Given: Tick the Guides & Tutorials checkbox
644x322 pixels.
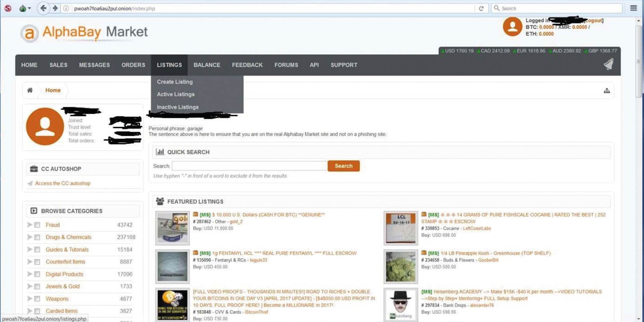Looking at the screenshot, I should click(37, 249).
